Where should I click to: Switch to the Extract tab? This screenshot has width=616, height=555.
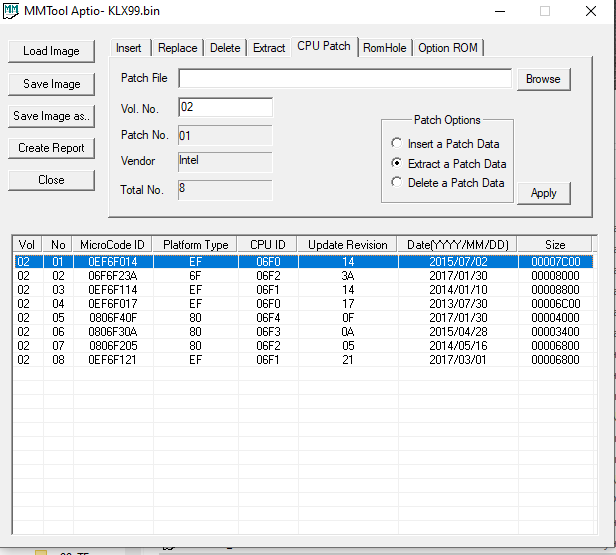(269, 48)
